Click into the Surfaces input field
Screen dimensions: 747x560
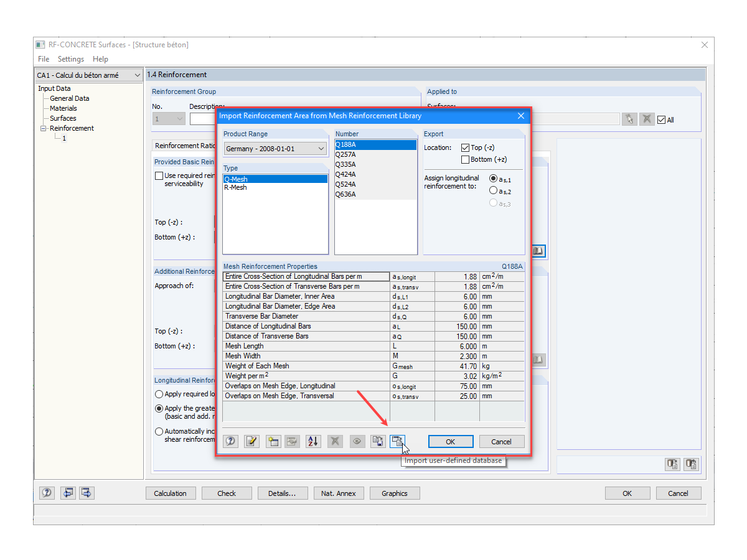(x=576, y=119)
